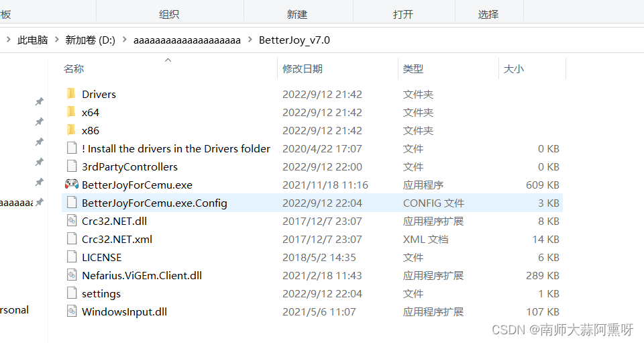Click the sort arrow above the 名称 column
The width and height of the screenshot is (644, 343).
tap(168, 60)
